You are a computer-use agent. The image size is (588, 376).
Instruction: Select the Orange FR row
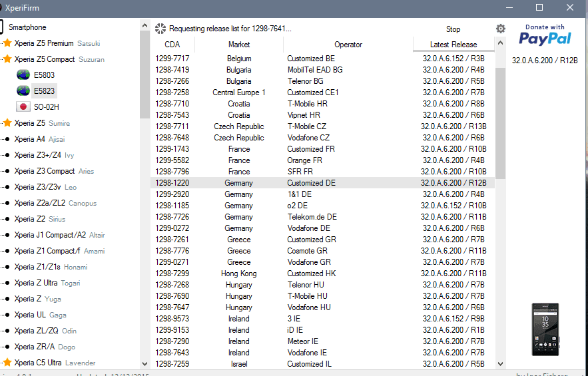click(322, 160)
